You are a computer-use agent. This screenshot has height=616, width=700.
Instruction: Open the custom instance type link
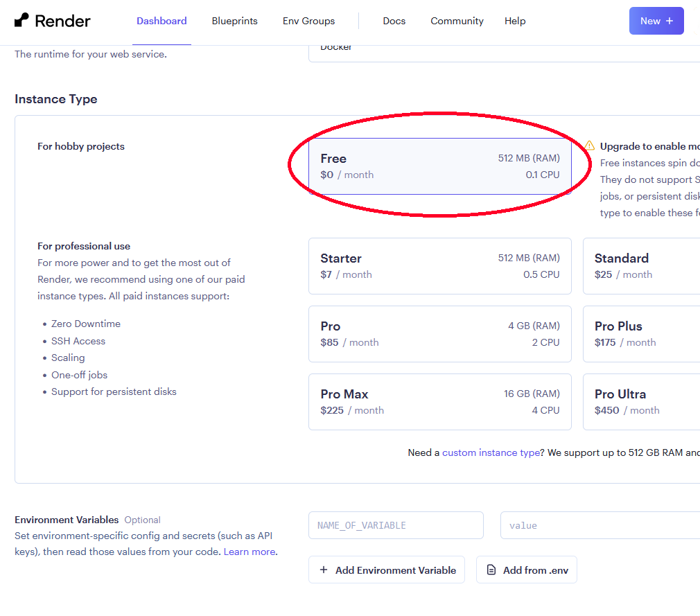click(x=491, y=452)
